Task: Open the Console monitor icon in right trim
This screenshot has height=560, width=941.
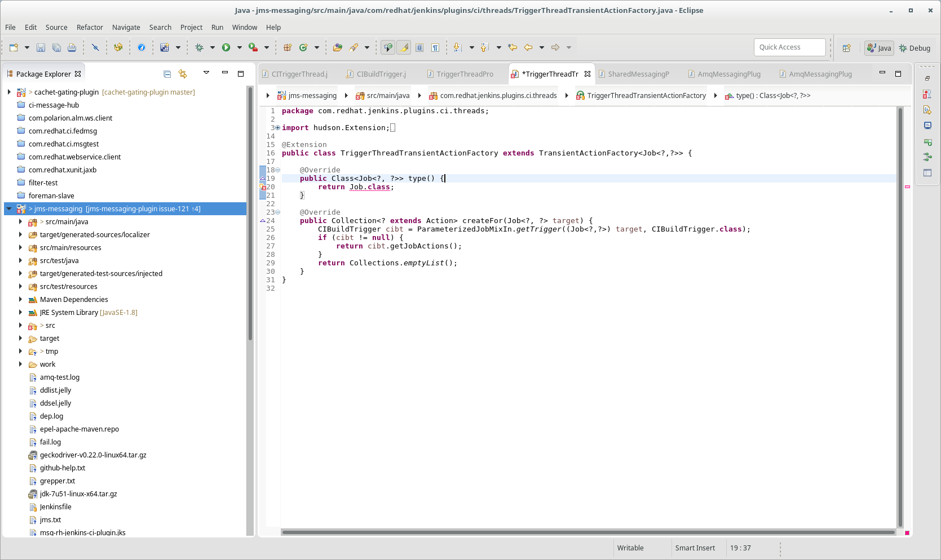Action: (x=927, y=126)
